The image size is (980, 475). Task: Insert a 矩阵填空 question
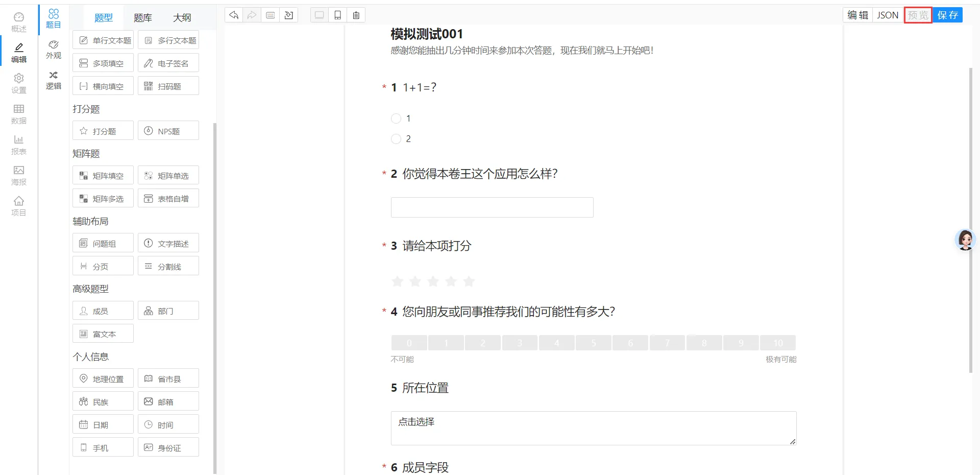pos(103,176)
